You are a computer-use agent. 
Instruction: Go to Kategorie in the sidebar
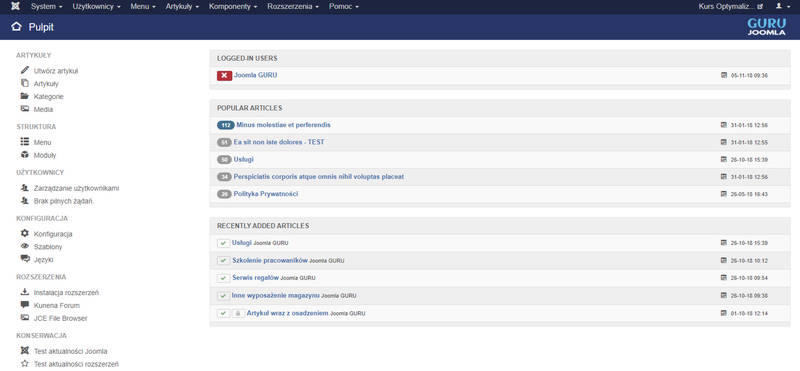point(48,96)
